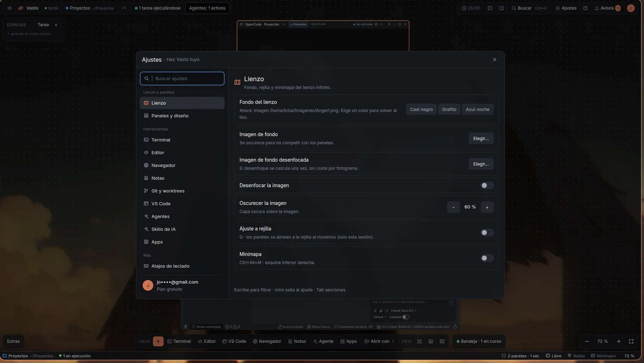Click the focus-frame Vista icon
Screen dimensions: 644x363
point(419,341)
